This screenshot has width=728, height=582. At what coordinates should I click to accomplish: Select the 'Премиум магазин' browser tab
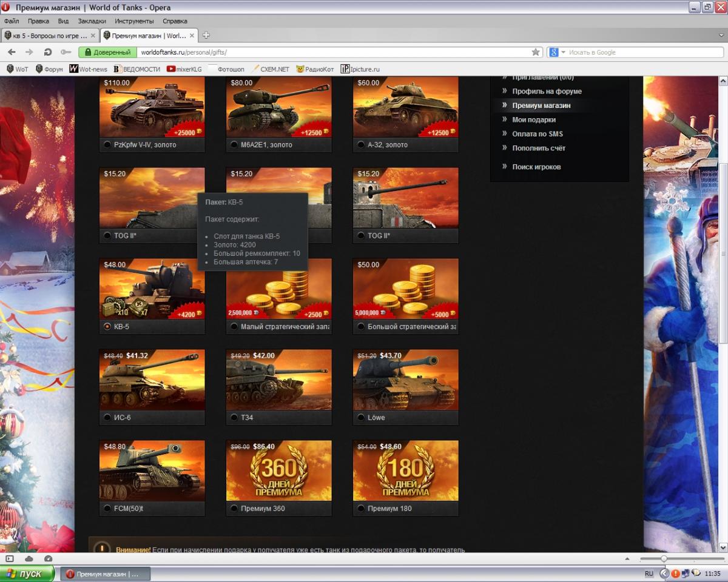[x=149, y=36]
